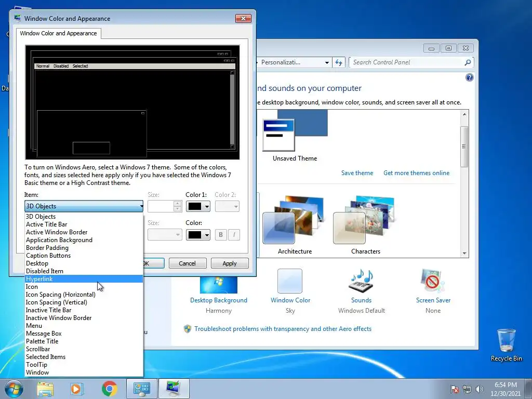This screenshot has width=532, height=399.
Task: Choose ToolTip in the Item list
Action: click(84, 365)
